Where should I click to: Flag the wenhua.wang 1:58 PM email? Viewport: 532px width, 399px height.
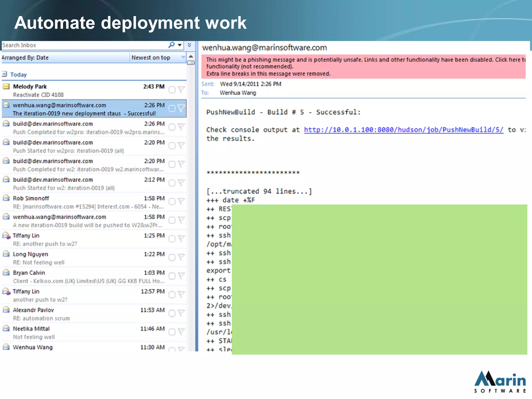[181, 220]
